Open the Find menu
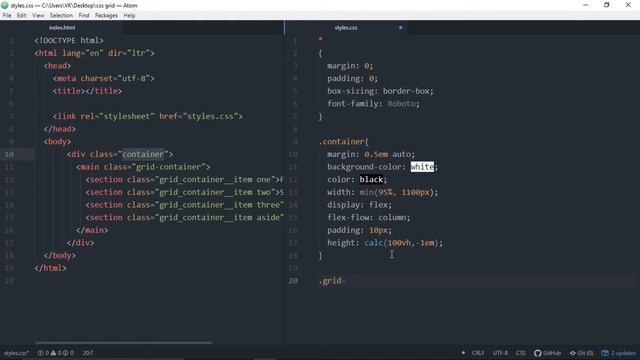The width and height of the screenshot is (640, 360). click(84, 16)
